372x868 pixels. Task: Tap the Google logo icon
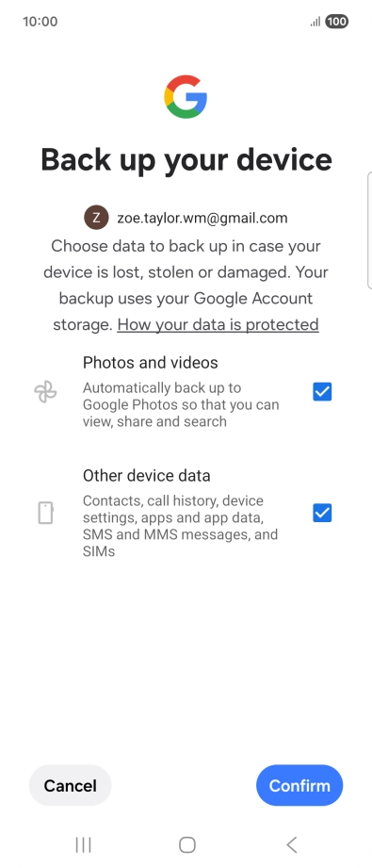pos(186,97)
